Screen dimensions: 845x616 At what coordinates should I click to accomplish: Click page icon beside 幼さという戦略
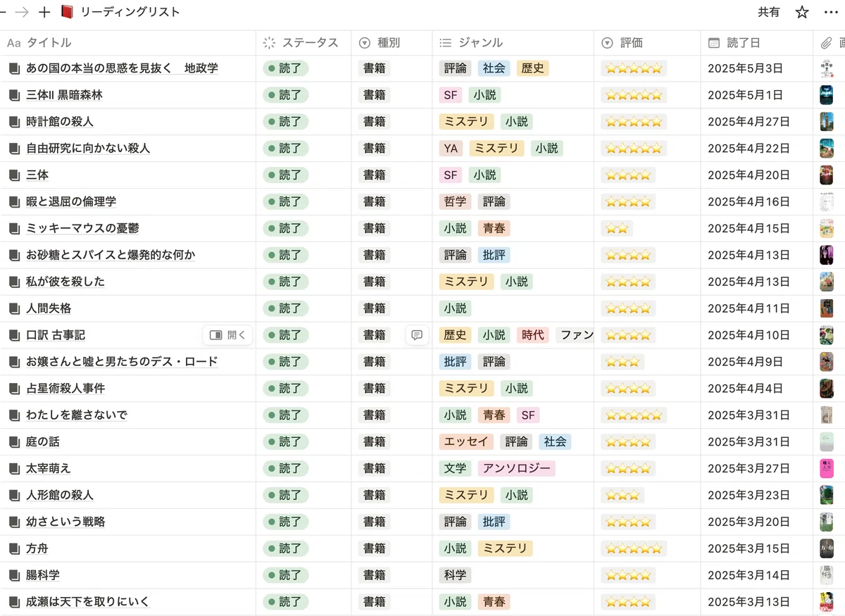click(x=14, y=522)
